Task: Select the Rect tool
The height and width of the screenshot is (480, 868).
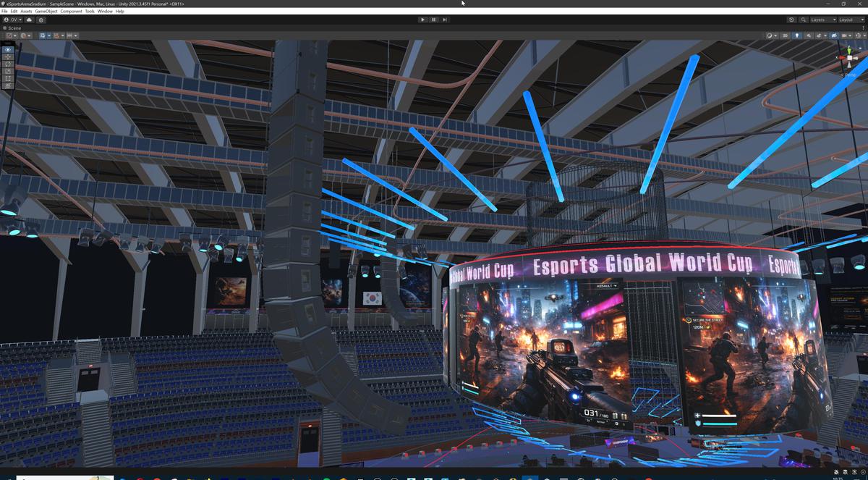Action: pos(8,78)
